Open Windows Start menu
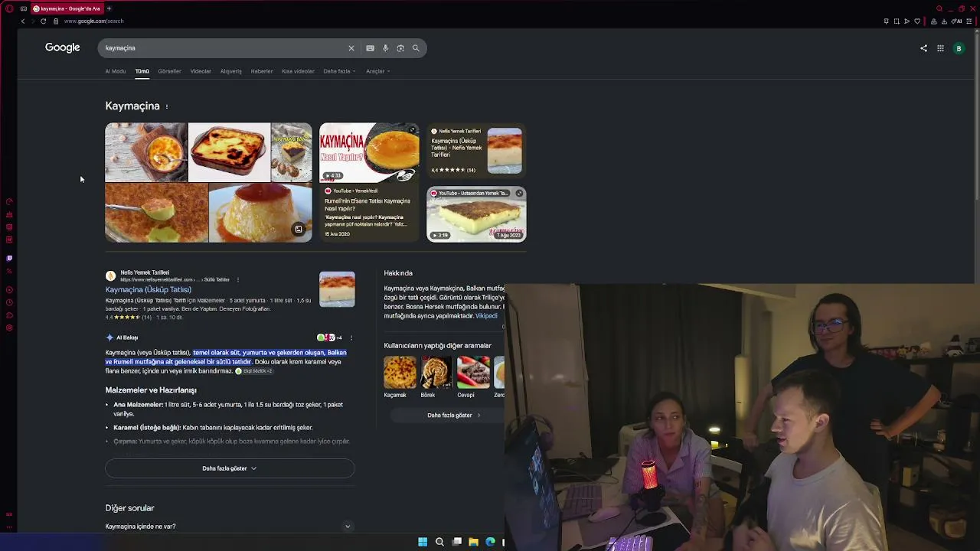The image size is (980, 551). [x=423, y=542]
